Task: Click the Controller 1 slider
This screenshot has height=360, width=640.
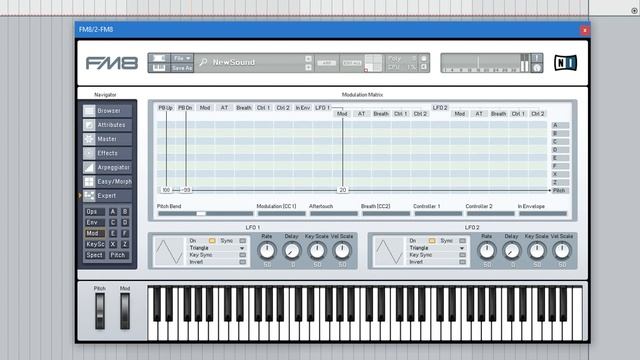Action: (x=438, y=213)
